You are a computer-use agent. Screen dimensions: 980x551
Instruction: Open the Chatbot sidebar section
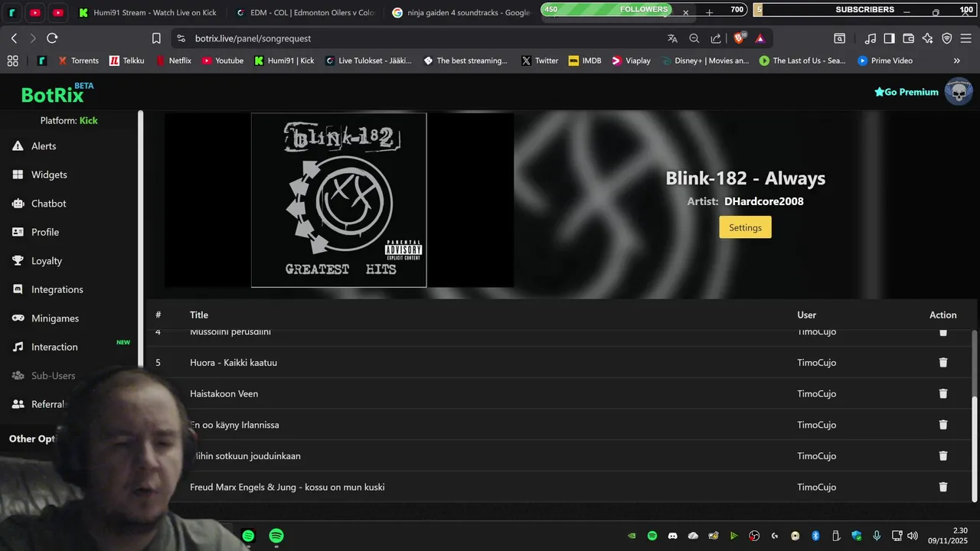pos(48,204)
